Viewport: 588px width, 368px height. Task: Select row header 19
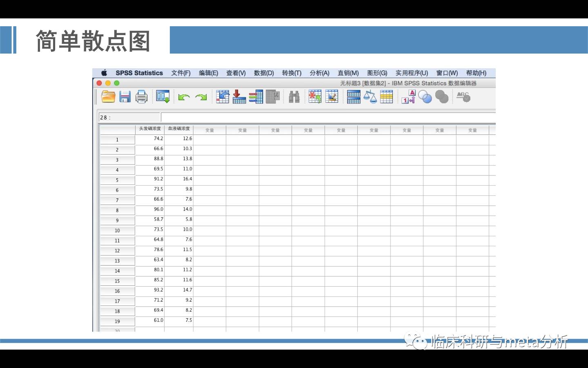click(x=117, y=321)
